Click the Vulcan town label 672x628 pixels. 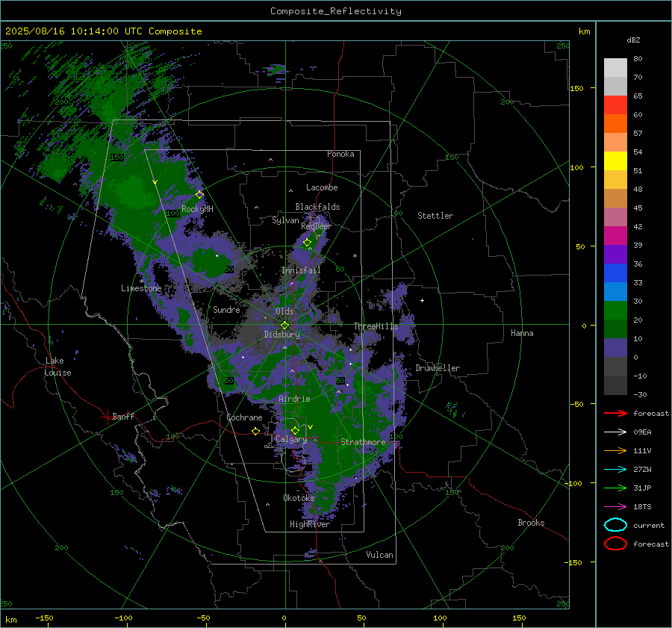380,555
